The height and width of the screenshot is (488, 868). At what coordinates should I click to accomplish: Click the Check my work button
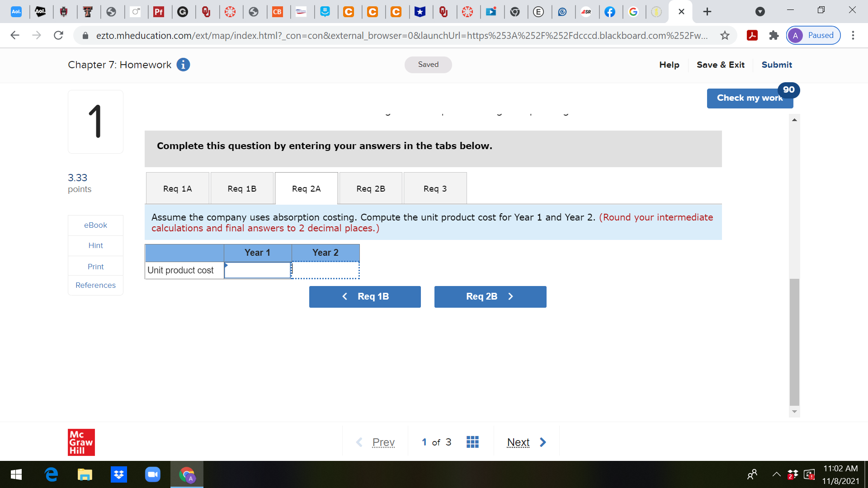click(749, 98)
